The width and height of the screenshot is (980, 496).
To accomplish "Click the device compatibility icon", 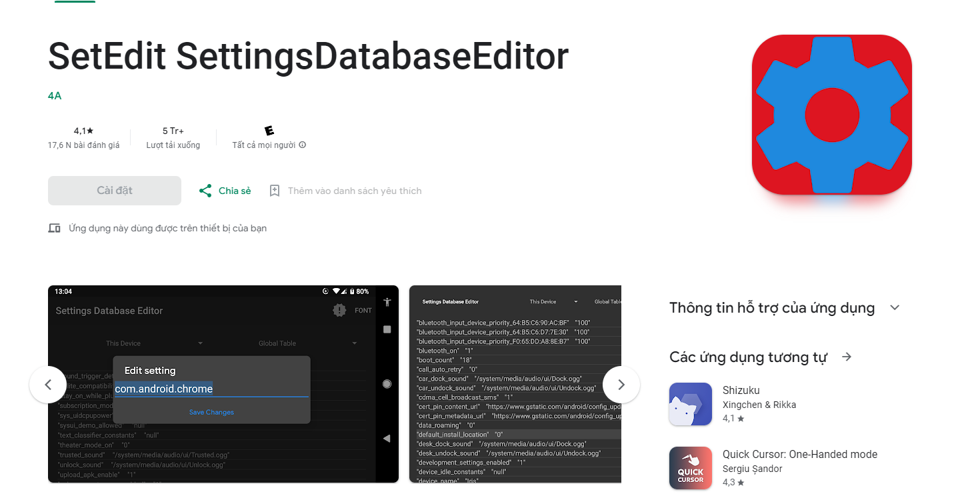I will [x=55, y=228].
